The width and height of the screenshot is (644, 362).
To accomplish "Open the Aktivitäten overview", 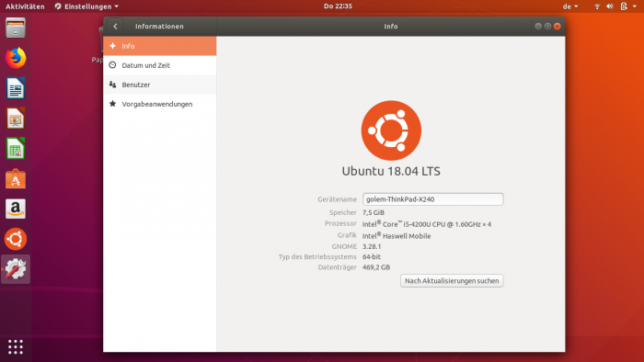I will pyautogui.click(x=25, y=6).
